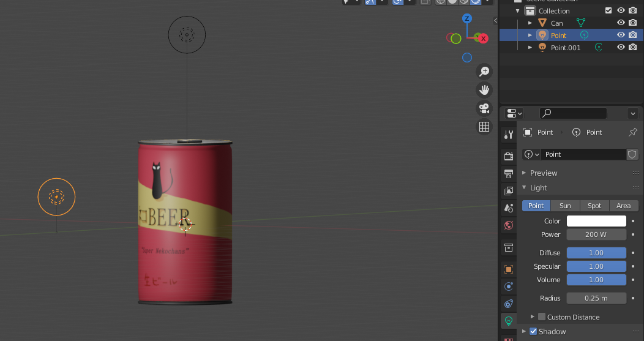Open the light data-block browse dropdown
644x341 pixels.
(x=532, y=154)
